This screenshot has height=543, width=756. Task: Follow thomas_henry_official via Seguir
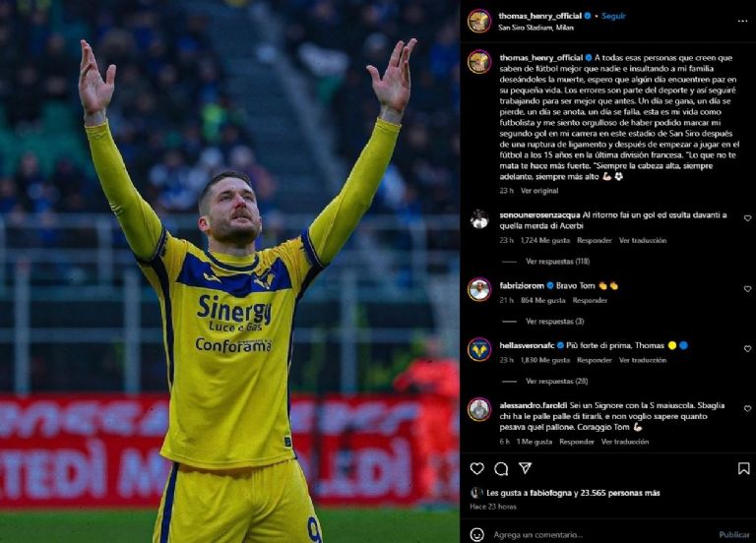coord(613,16)
